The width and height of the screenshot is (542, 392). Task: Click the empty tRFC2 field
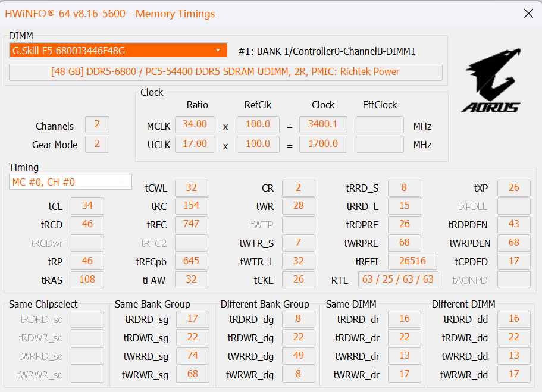pos(192,243)
